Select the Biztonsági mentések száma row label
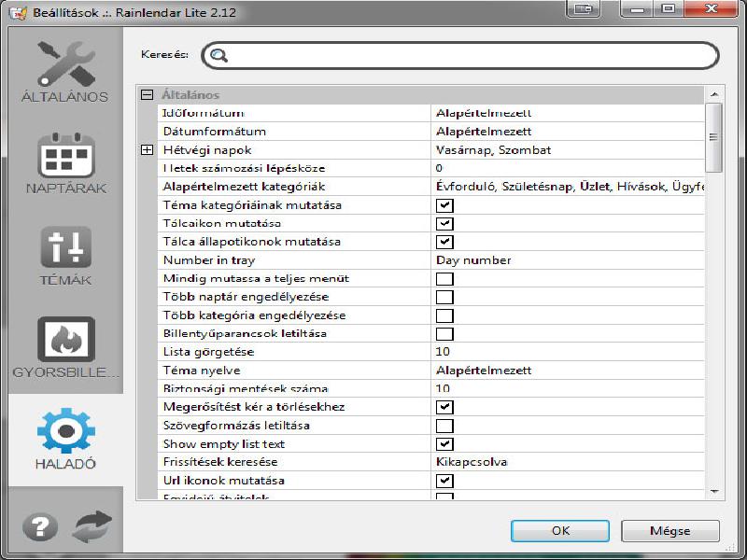Viewport: 747px width, 560px height. point(246,388)
